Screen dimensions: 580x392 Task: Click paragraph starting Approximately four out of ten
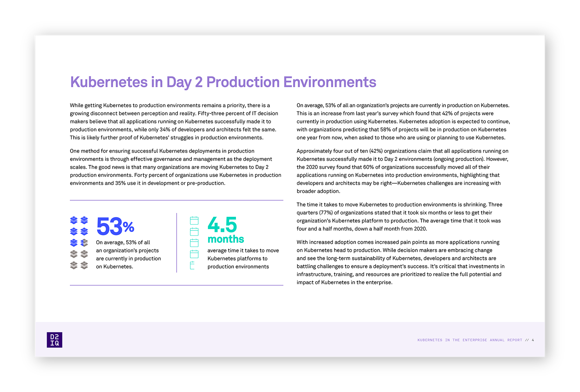403,171
